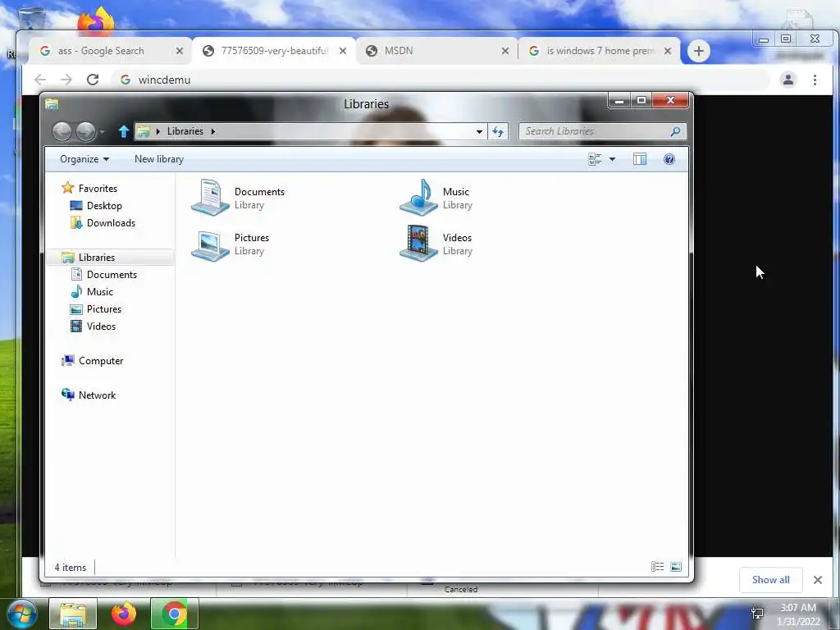Refresh the Libraries address bar
This screenshot has height=630, width=840.
coord(498,131)
